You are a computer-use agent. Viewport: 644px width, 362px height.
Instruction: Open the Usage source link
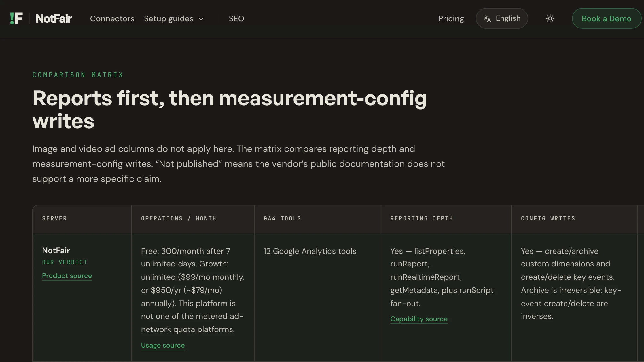tap(163, 345)
